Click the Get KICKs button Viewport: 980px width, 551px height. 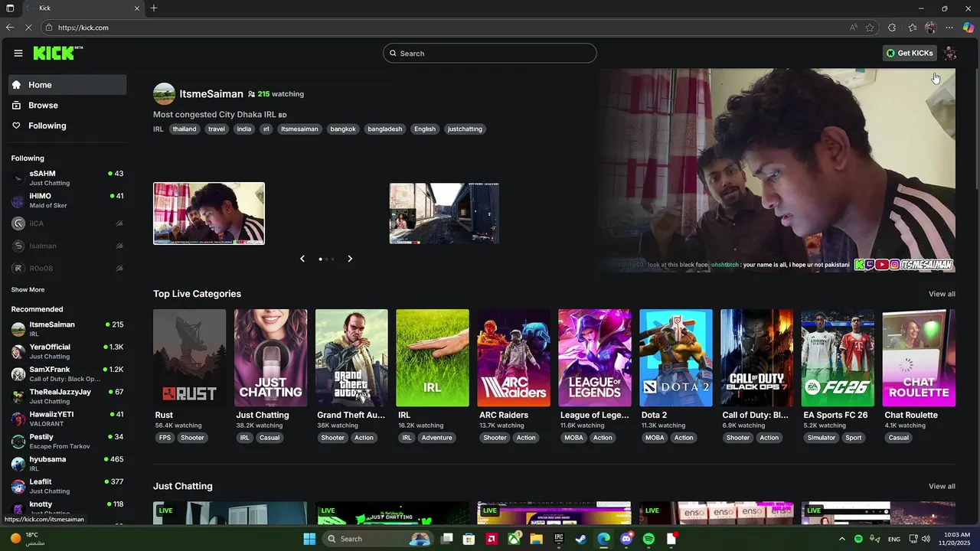[910, 53]
